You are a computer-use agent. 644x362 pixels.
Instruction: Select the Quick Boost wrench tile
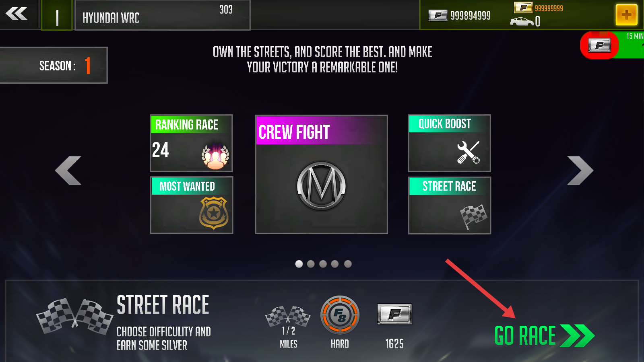449,143
